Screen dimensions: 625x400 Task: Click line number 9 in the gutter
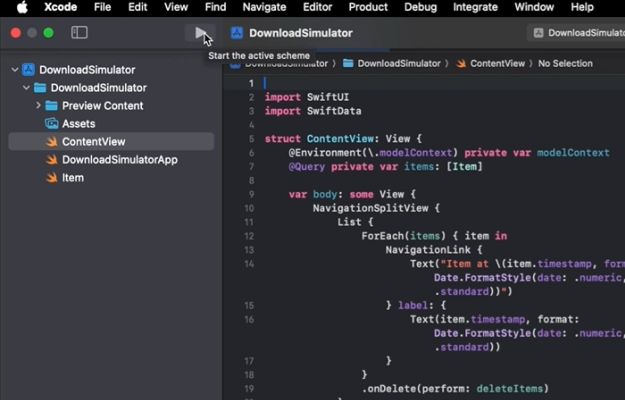tap(251, 194)
